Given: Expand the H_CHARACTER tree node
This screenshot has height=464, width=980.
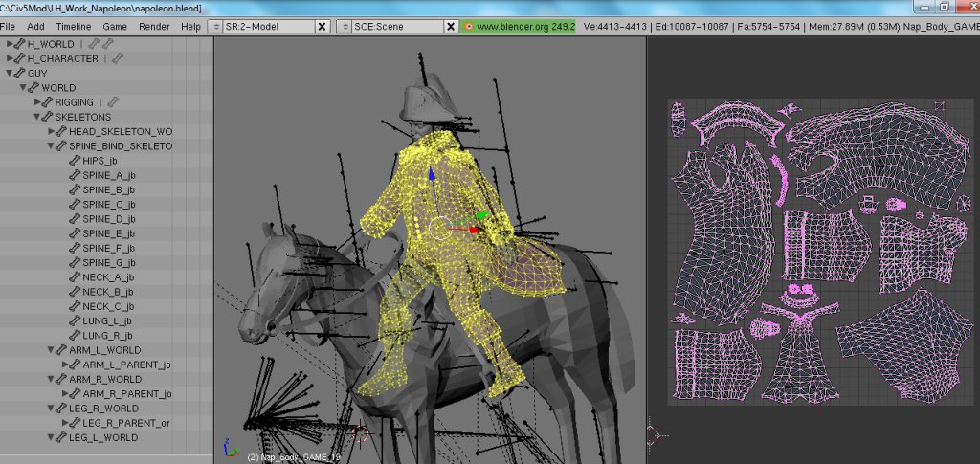Looking at the screenshot, I should [x=10, y=58].
